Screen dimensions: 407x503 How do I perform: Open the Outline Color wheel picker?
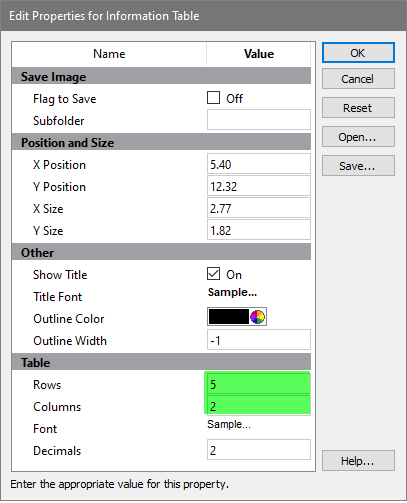pyautogui.click(x=258, y=317)
